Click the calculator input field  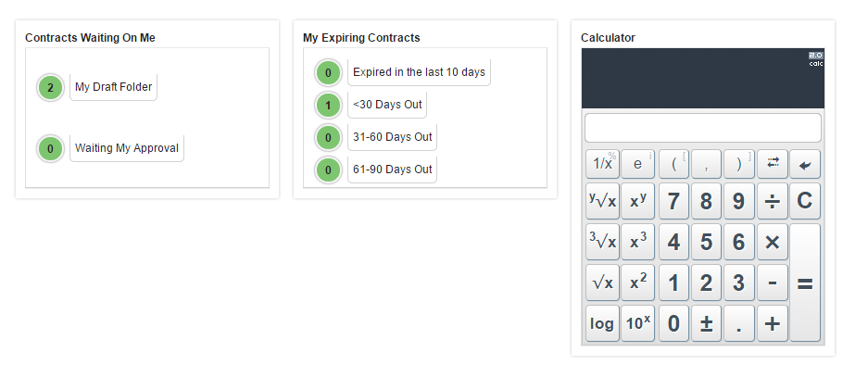[702, 128]
